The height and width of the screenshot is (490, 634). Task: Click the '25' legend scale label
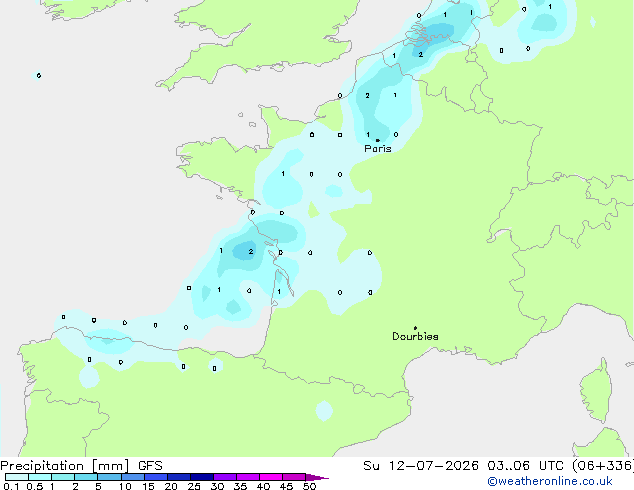coord(194,486)
